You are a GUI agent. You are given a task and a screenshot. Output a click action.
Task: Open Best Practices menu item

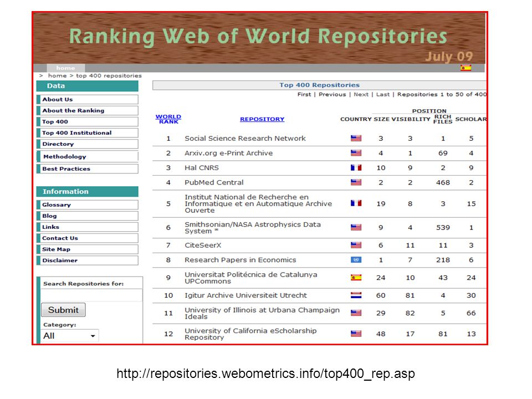tap(88, 168)
